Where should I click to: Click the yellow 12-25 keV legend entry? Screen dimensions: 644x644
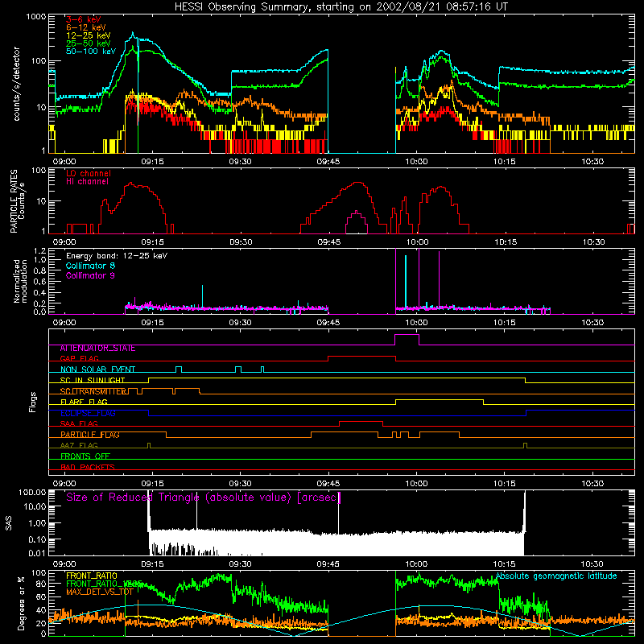point(89,35)
